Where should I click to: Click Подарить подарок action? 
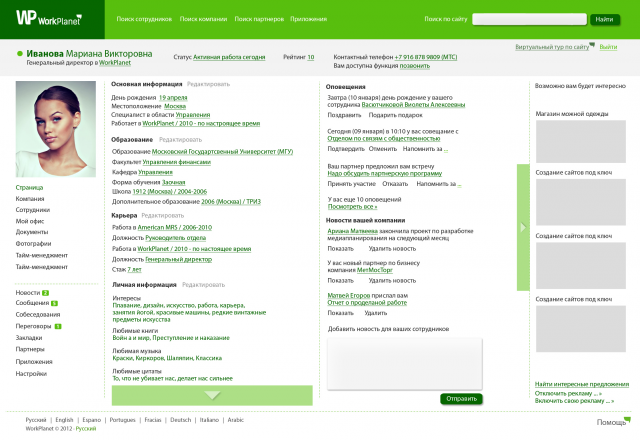pos(396,115)
